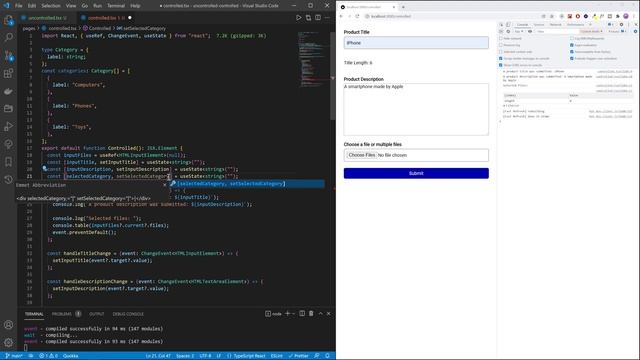This screenshot has width=640, height=360.
Task: Open DevTools settings gear
Action: (621, 24)
